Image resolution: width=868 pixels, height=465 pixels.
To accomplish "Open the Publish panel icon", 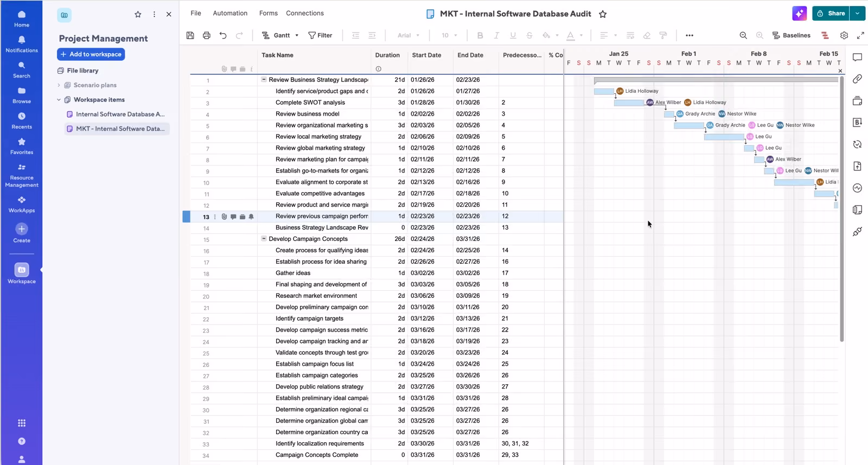I will click(857, 166).
